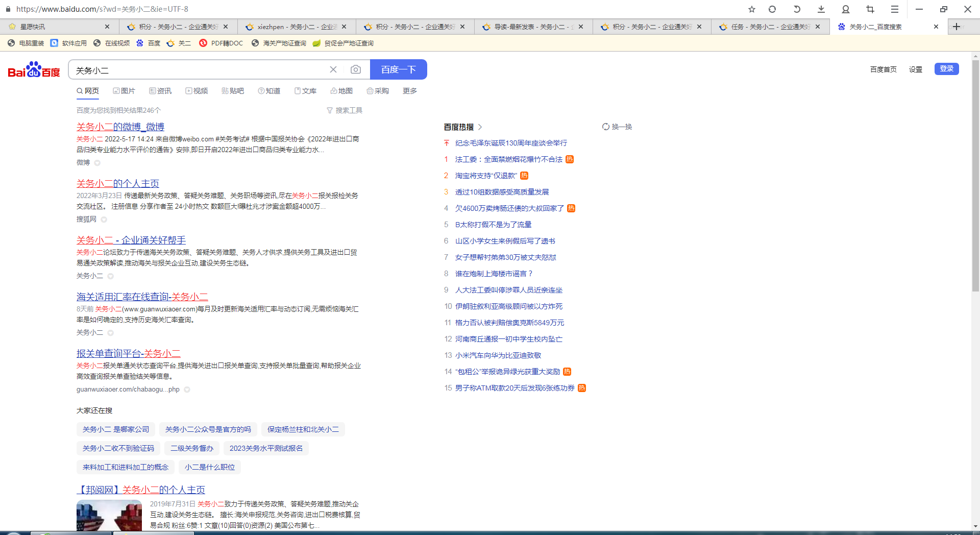The width and height of the screenshot is (980, 535).
Task: Close the xiezhpen tab
Action: click(x=344, y=27)
